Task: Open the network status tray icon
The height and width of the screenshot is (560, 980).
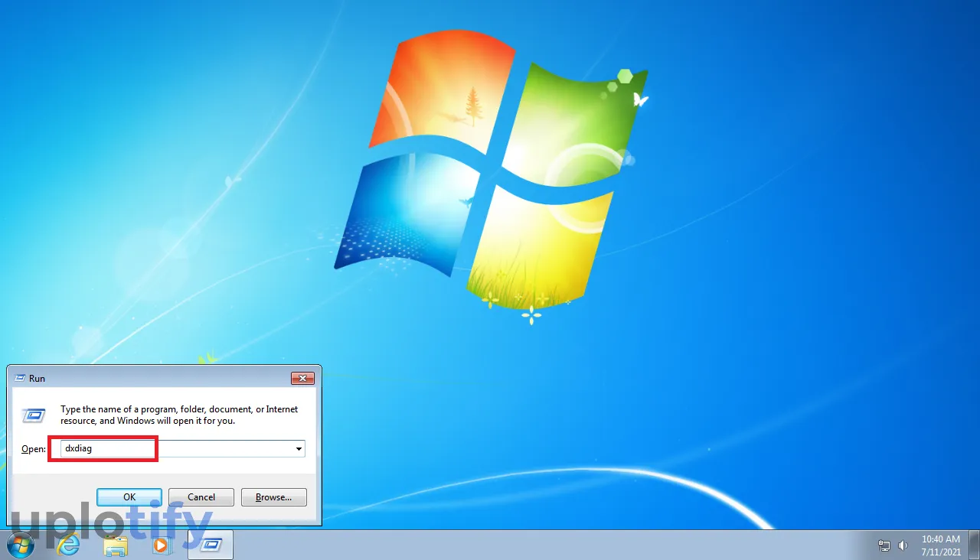Action: 884,545
